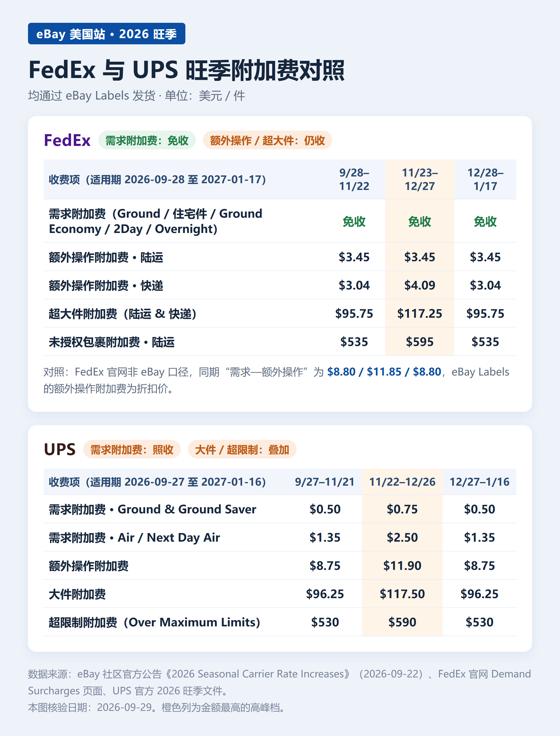Click row label 超大件附加费 (陆运 & 快递)
This screenshot has width=560, height=736.
(123, 314)
